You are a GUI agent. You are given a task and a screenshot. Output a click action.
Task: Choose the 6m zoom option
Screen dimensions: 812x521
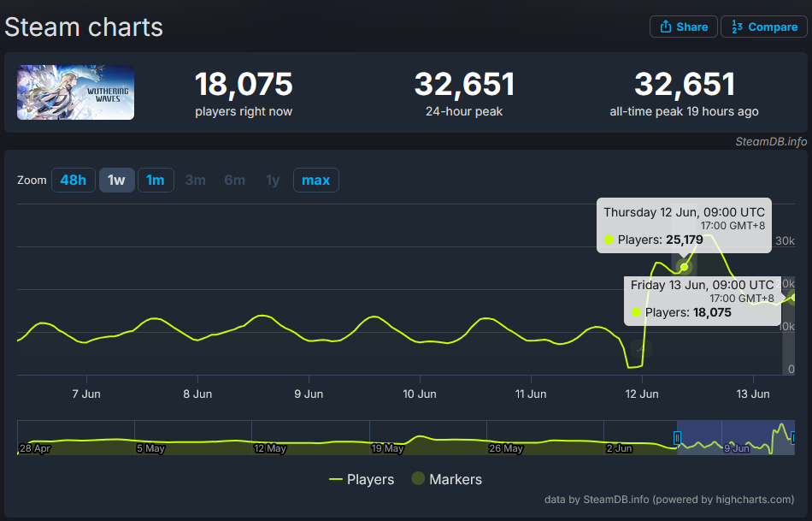pos(234,180)
